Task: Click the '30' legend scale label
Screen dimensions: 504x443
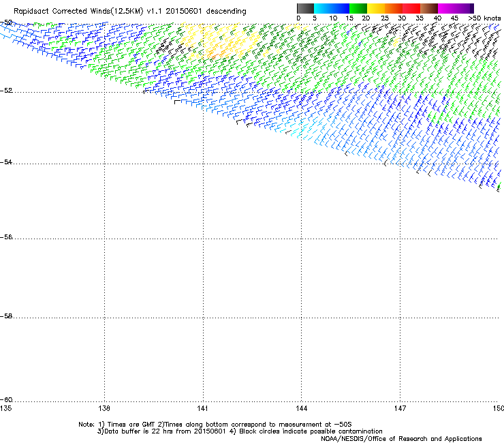Action: 402,18
